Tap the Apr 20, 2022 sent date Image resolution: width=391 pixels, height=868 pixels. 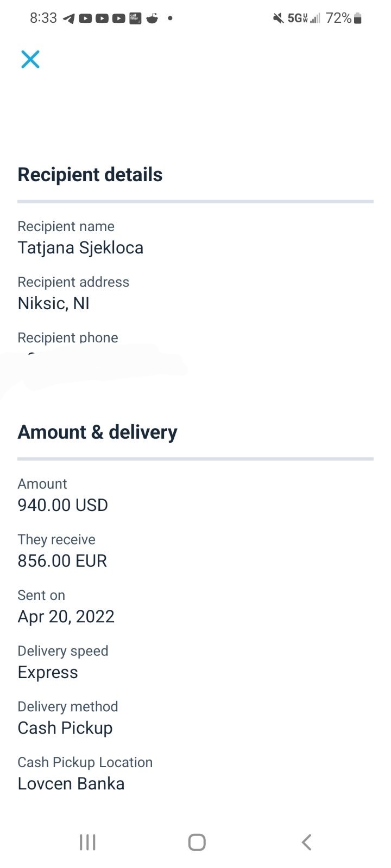pos(66,617)
